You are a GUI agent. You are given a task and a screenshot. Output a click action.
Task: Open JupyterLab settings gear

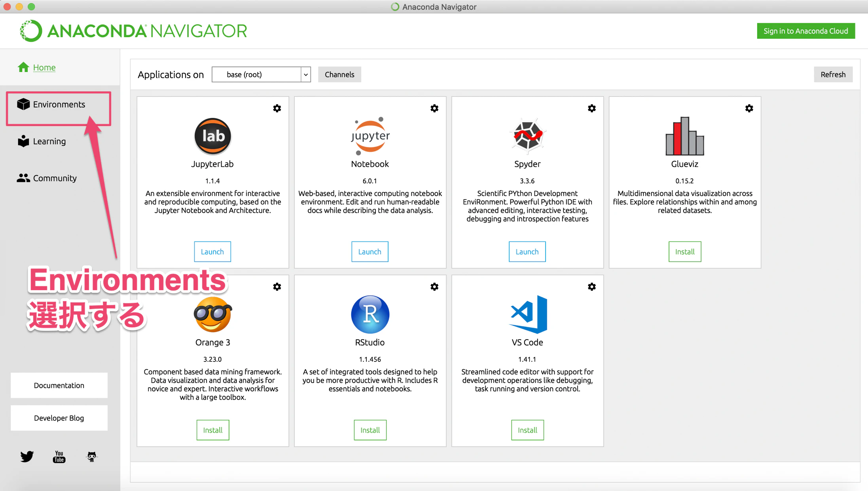pyautogui.click(x=277, y=108)
